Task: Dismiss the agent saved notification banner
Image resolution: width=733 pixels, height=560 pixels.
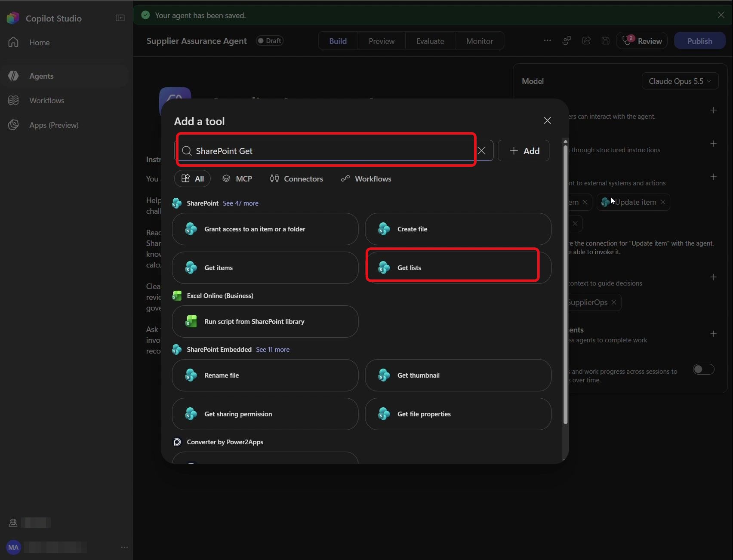Action: (x=721, y=15)
